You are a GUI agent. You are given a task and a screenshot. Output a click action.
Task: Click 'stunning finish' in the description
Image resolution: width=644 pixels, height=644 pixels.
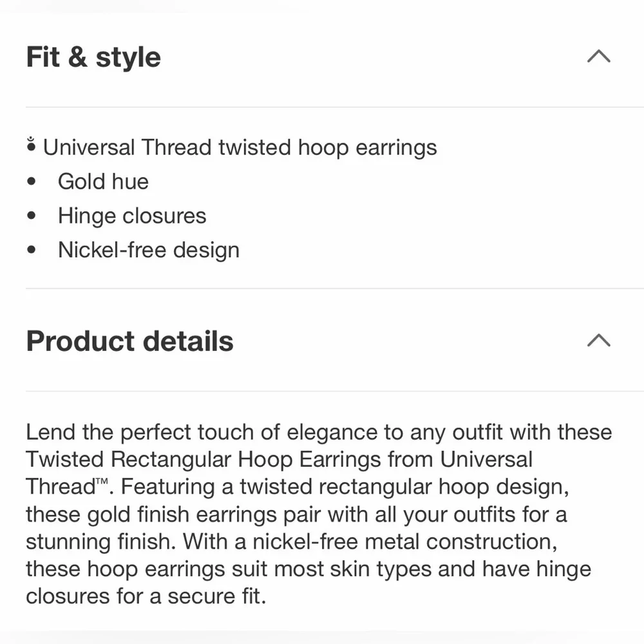pos(100,542)
